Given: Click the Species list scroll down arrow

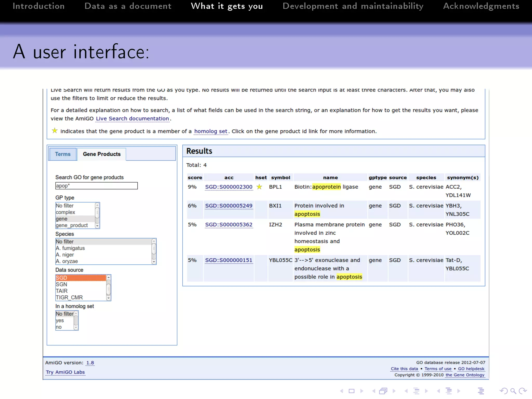Looking at the screenshot, I should (x=154, y=262).
